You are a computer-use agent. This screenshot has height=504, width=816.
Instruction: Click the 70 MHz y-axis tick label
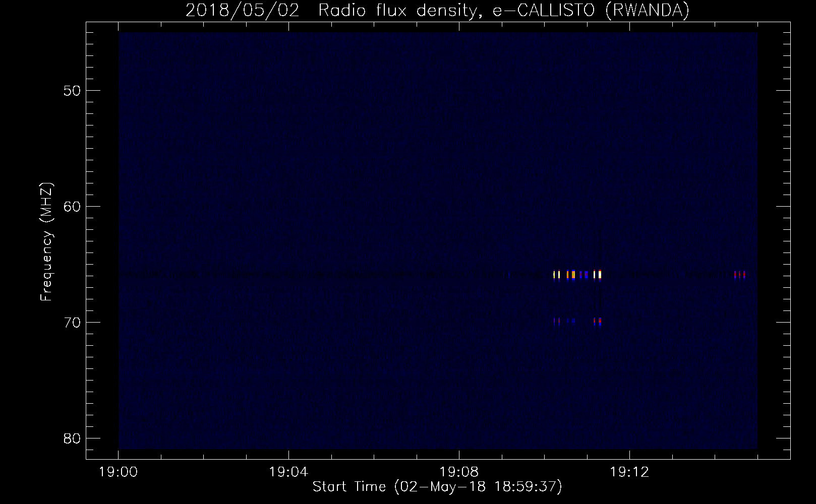[x=72, y=323]
